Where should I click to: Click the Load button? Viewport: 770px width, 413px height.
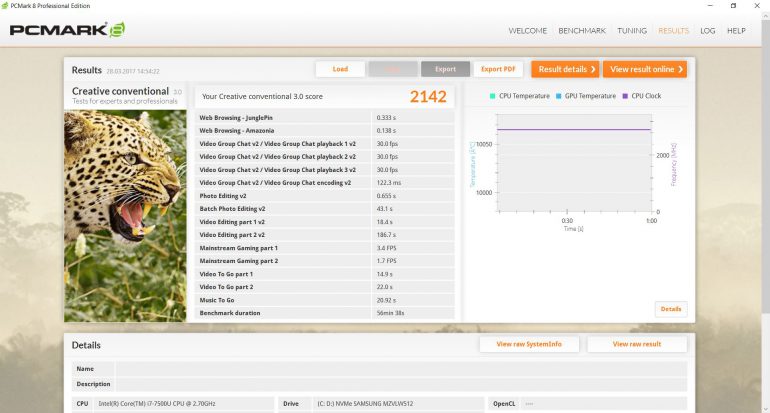(x=340, y=69)
